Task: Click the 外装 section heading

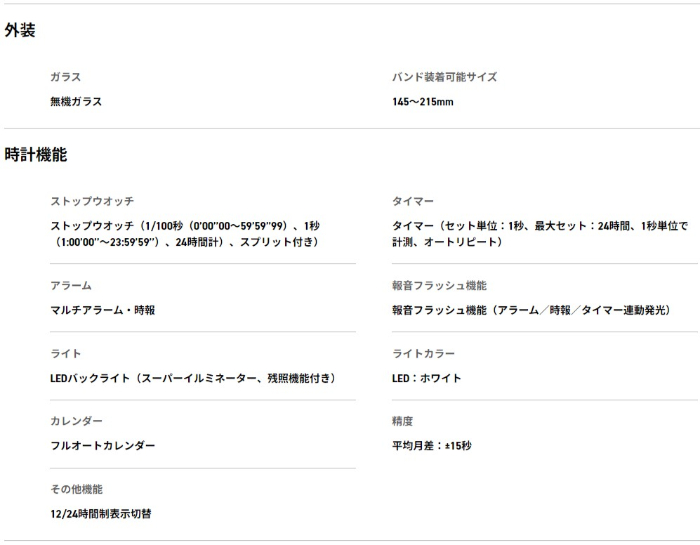Action: 20,31
